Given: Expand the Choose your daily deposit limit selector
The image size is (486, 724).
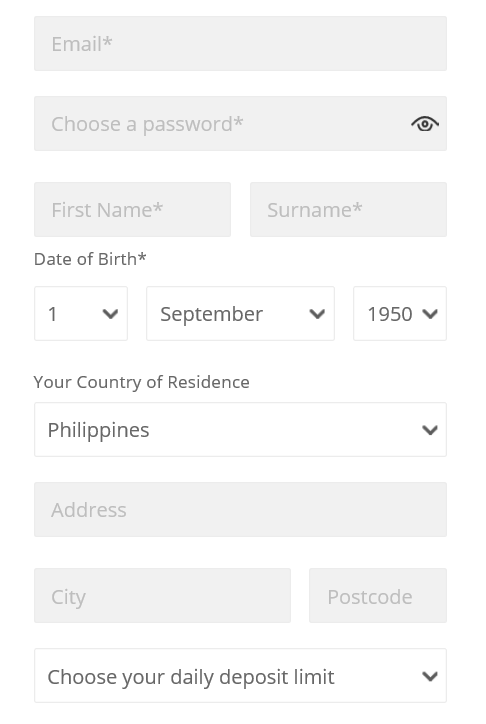Looking at the screenshot, I should point(240,676).
